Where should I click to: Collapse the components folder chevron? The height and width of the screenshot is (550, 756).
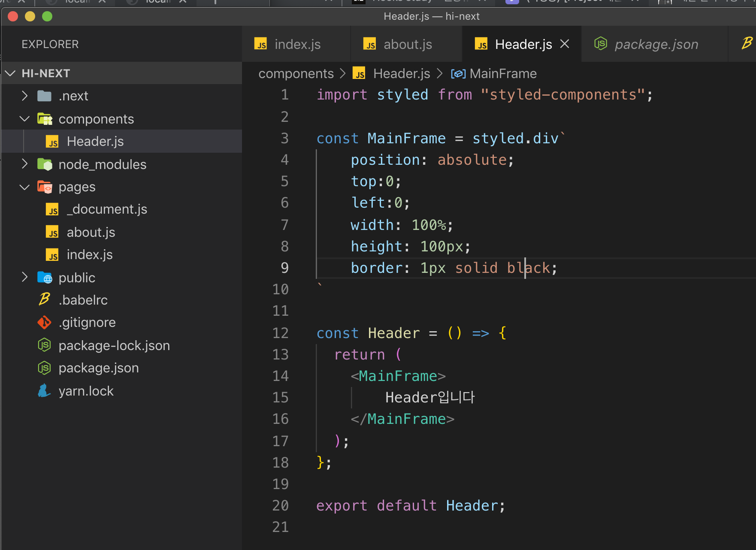tap(25, 119)
